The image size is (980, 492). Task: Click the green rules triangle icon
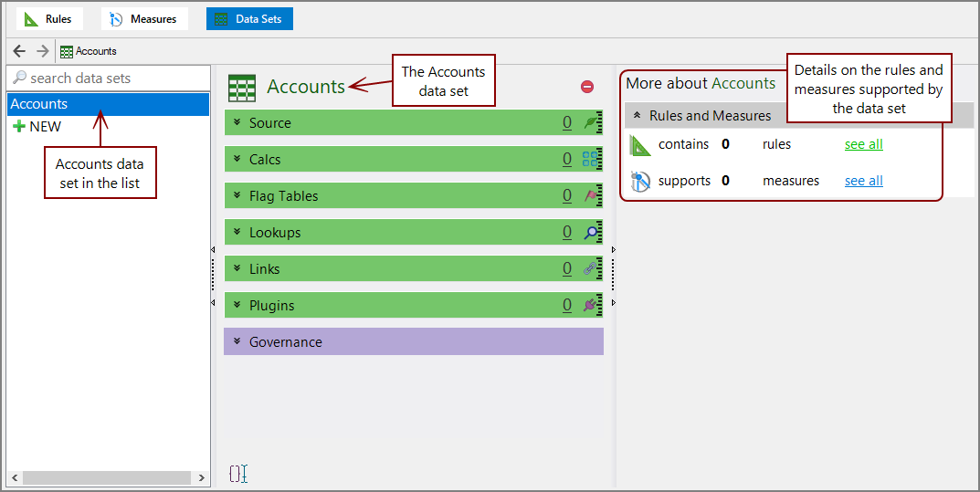640,145
